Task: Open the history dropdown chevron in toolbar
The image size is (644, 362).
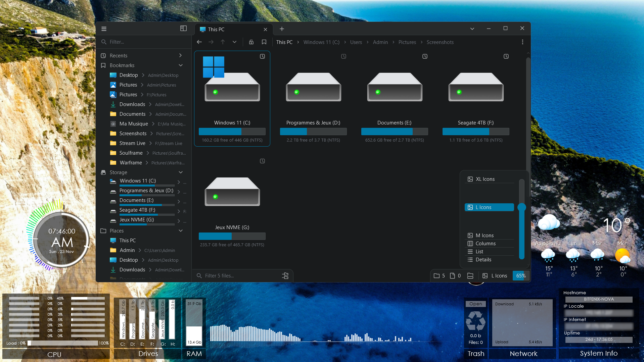Action: 234,42
